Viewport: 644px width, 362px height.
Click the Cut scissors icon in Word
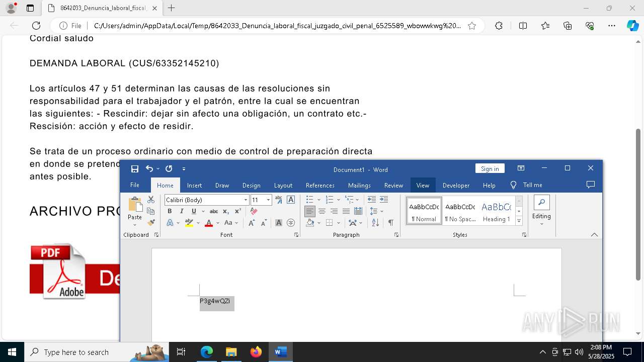(x=151, y=200)
